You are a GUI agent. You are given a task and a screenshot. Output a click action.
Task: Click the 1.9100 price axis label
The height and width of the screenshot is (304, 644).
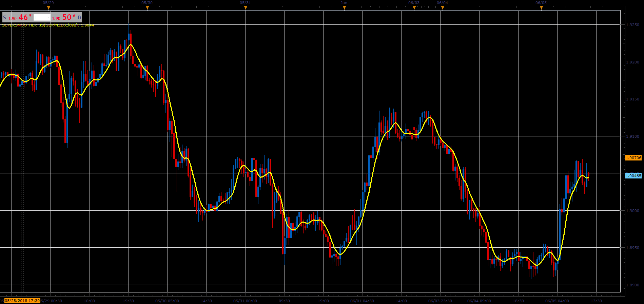pyautogui.click(x=632, y=136)
